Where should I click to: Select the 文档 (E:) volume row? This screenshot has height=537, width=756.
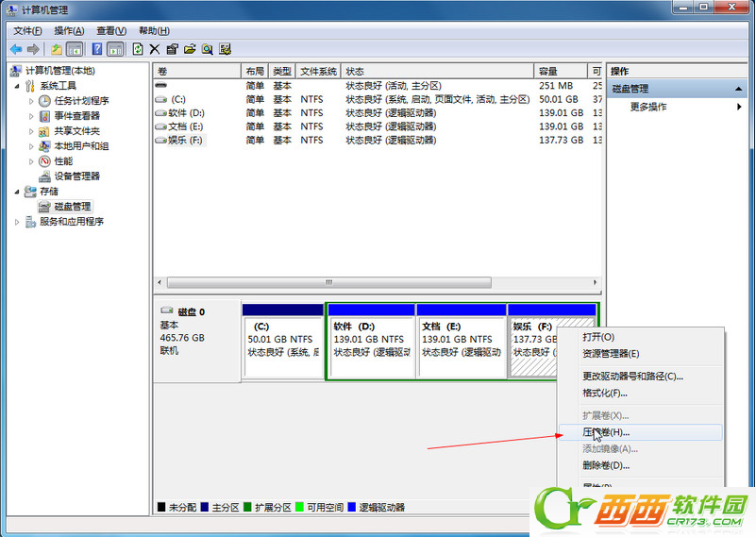click(x=378, y=126)
